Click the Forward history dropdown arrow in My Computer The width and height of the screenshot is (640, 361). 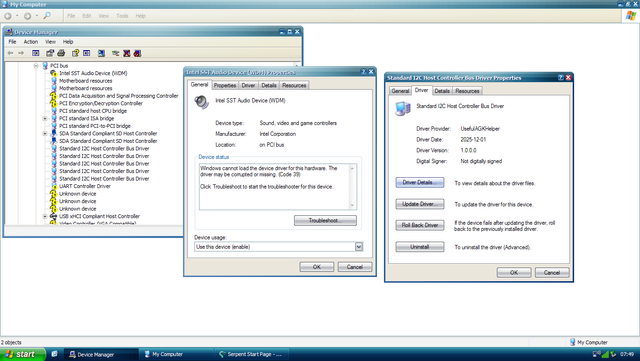(x=37, y=16)
